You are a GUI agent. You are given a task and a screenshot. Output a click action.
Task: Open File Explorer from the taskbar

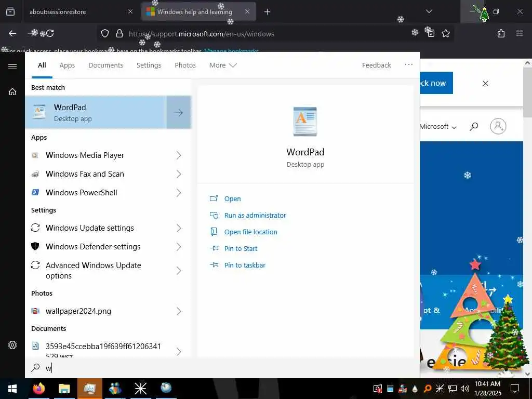(x=64, y=389)
